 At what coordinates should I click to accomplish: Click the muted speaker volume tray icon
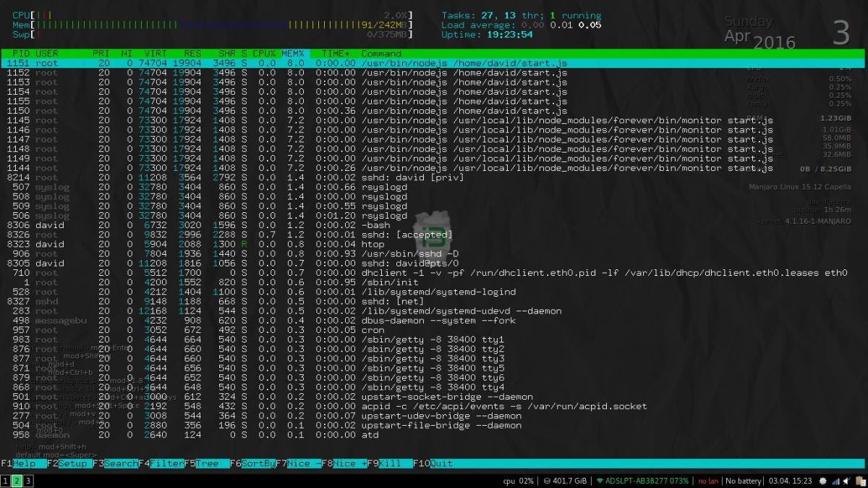[846, 481]
